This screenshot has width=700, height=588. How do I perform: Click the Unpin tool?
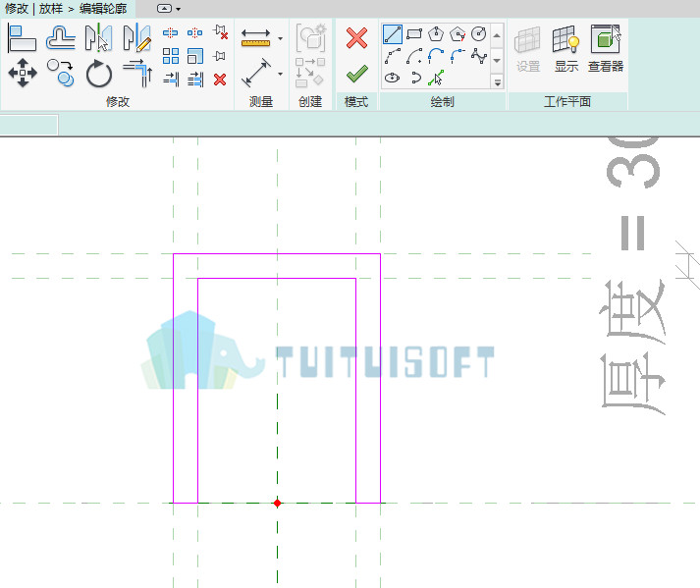(x=221, y=32)
